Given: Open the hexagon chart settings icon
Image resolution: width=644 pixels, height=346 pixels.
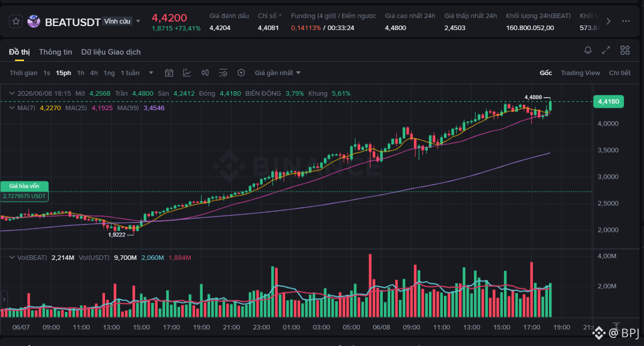Looking at the screenshot, I should click(x=241, y=73).
